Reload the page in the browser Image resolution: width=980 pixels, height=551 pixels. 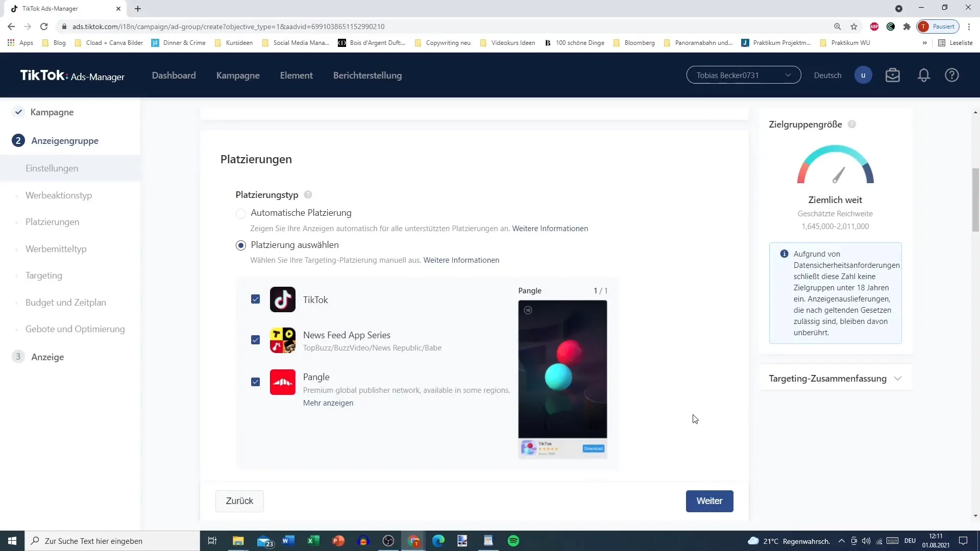tap(44, 27)
